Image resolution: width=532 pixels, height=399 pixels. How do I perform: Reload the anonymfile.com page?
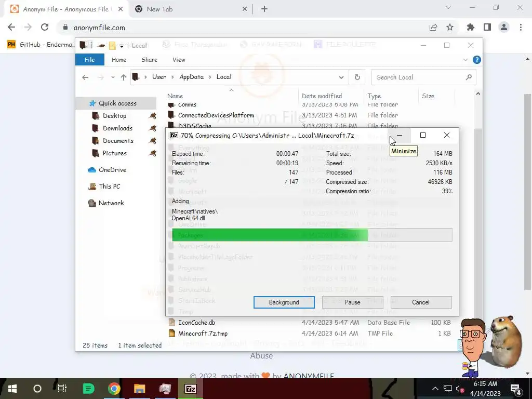[x=45, y=27]
